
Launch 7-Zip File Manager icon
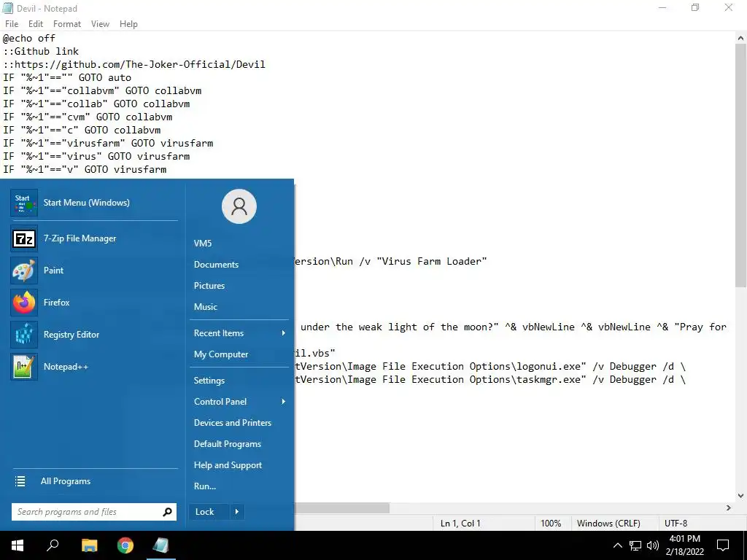(24, 238)
